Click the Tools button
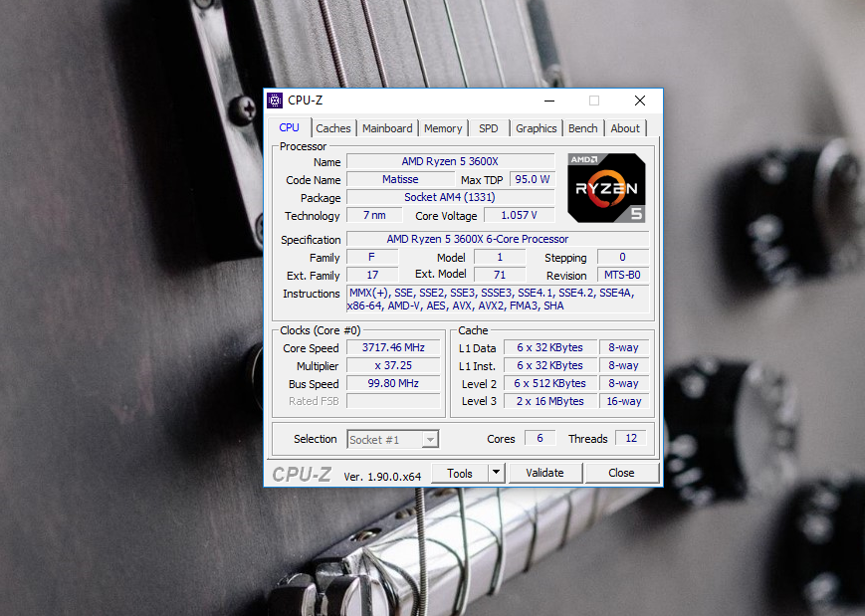 [460, 473]
